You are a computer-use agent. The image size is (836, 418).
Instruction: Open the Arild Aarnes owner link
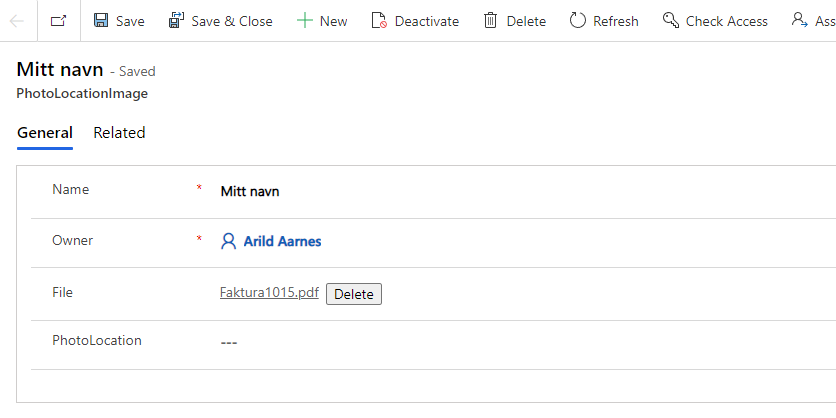283,242
